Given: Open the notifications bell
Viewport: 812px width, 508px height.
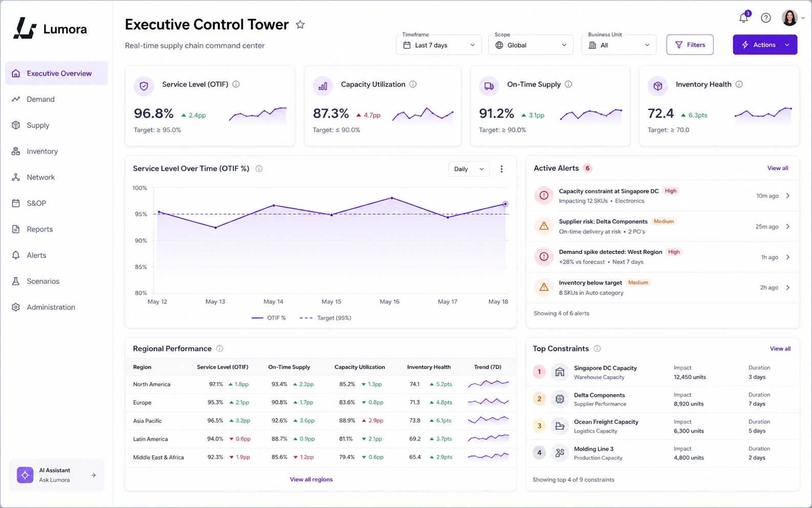Looking at the screenshot, I should (744, 18).
